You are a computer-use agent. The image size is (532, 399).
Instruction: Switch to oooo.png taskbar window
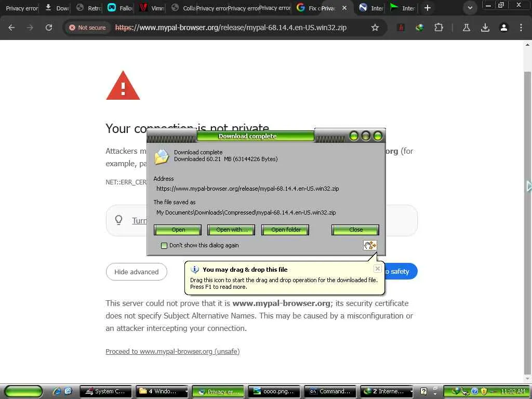[x=274, y=391]
